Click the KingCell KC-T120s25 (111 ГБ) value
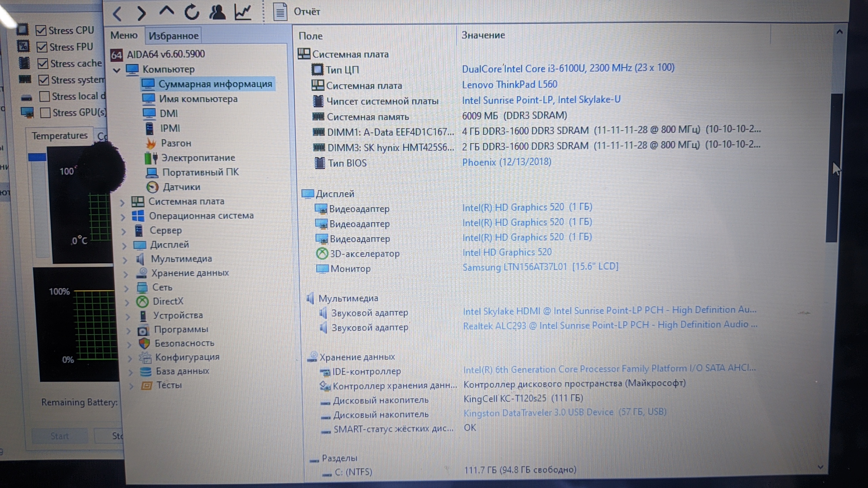Viewport: 868px width, 488px height. (x=523, y=399)
